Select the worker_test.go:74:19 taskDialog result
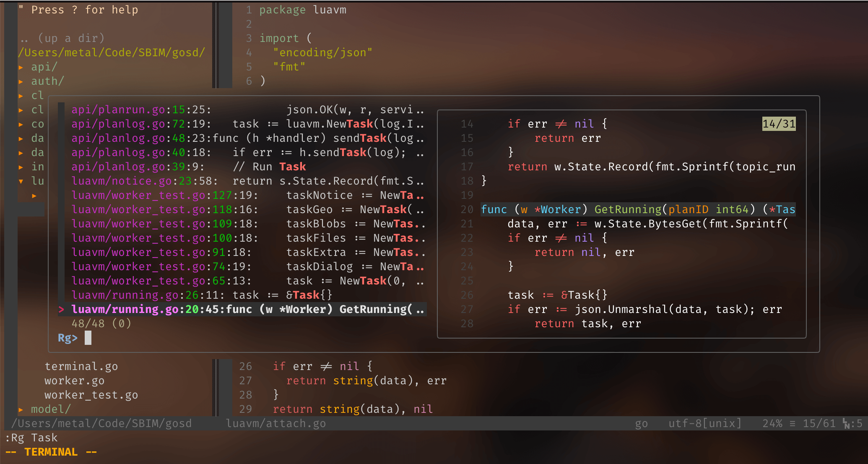Image resolution: width=868 pixels, height=464 pixels. click(x=247, y=267)
